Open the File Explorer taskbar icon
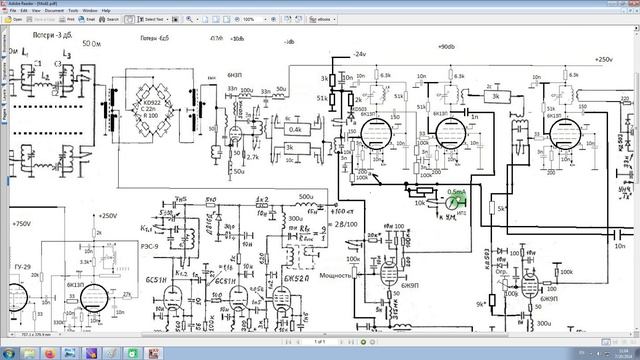 tap(29, 353)
